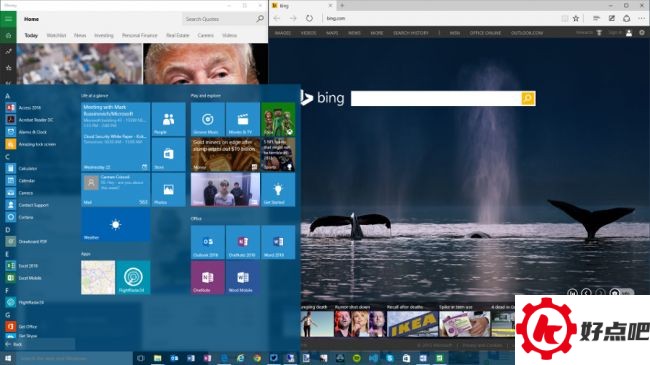This screenshot has width=650, height=365.
Task: Open the People tile
Action: click(x=168, y=119)
